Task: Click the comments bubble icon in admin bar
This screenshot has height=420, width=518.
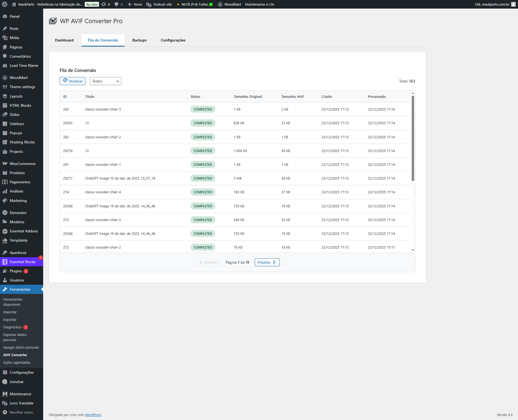Action: [x=118, y=4]
